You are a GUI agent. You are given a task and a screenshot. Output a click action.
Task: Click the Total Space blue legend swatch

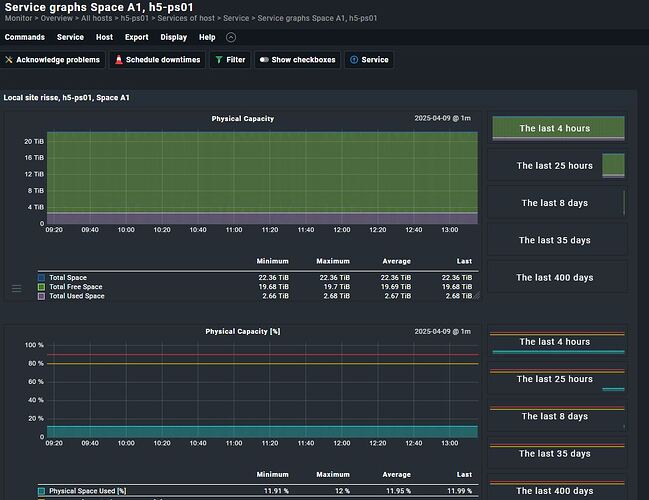click(42, 277)
